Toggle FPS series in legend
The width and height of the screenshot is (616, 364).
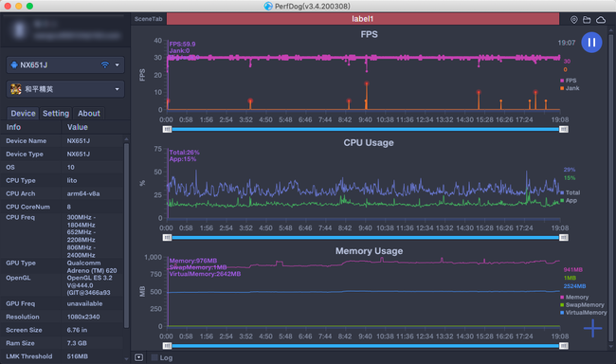pos(568,81)
